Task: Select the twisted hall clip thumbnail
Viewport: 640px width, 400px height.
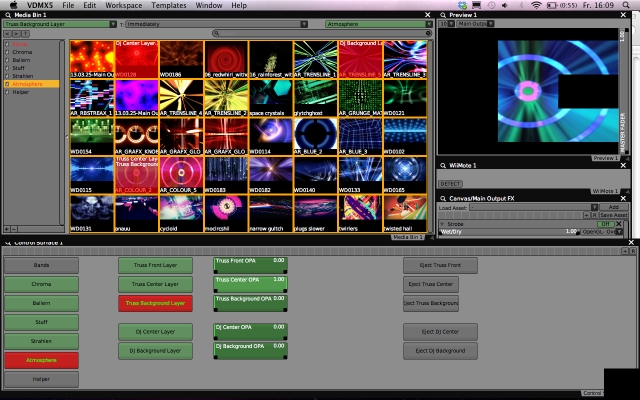Action: click(405, 213)
